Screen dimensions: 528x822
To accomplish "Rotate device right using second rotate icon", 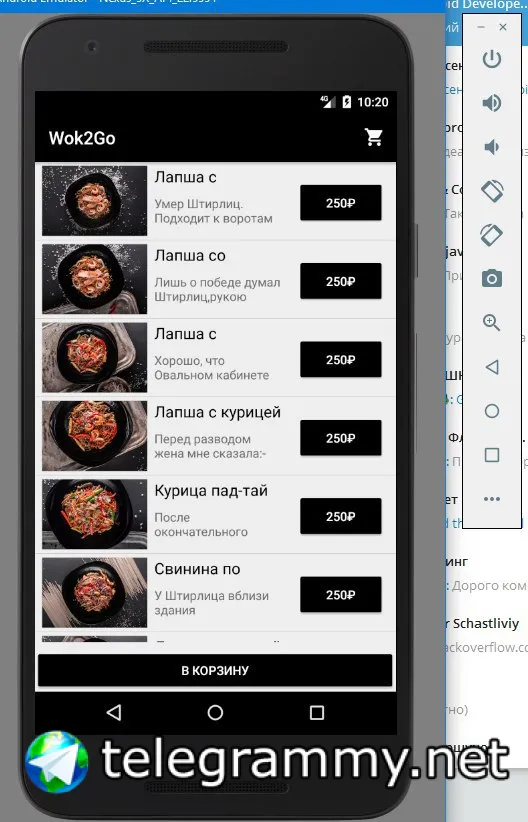I will click(x=492, y=234).
